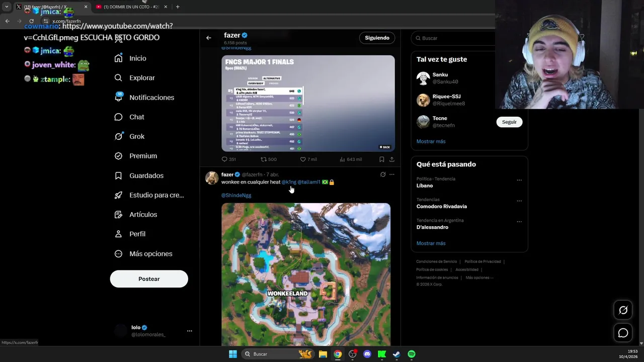Open account menu dots beside lolo
Image resolution: width=644 pixels, height=362 pixels.
pyautogui.click(x=190, y=331)
